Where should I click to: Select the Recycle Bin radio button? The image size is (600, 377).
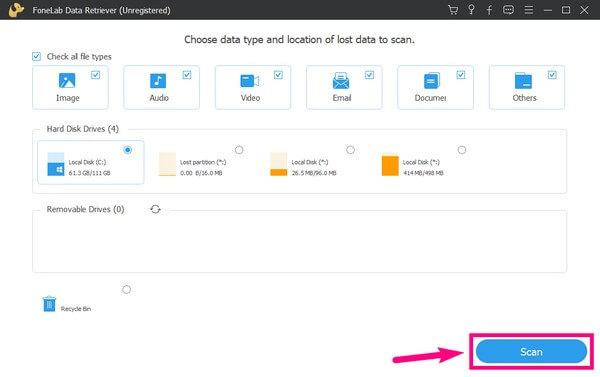[x=127, y=289]
